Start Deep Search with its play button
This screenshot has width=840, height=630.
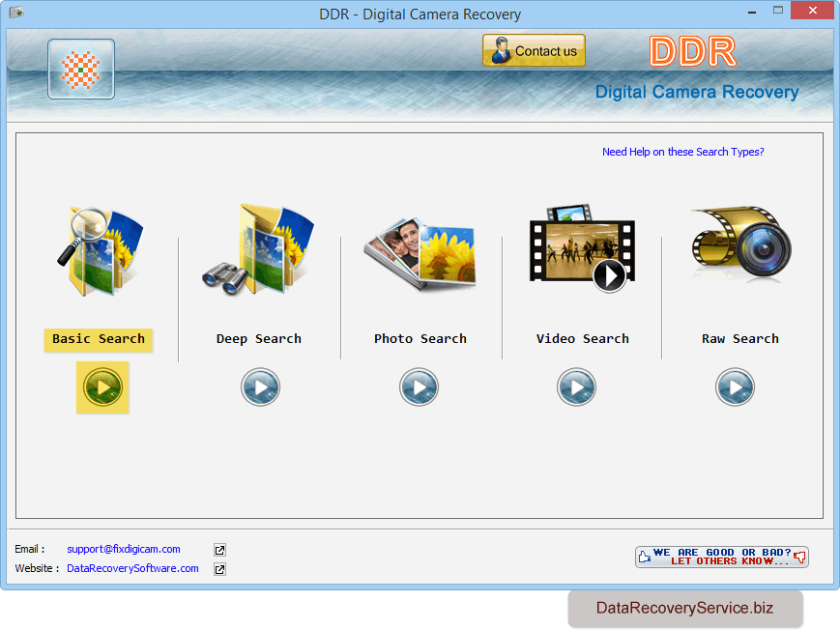pos(260,387)
